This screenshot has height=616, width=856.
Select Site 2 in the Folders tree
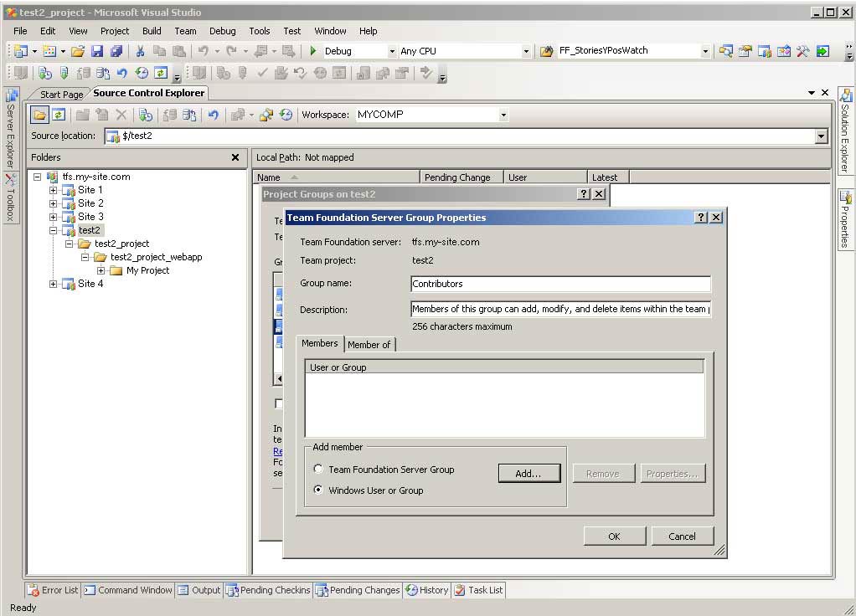coord(90,203)
